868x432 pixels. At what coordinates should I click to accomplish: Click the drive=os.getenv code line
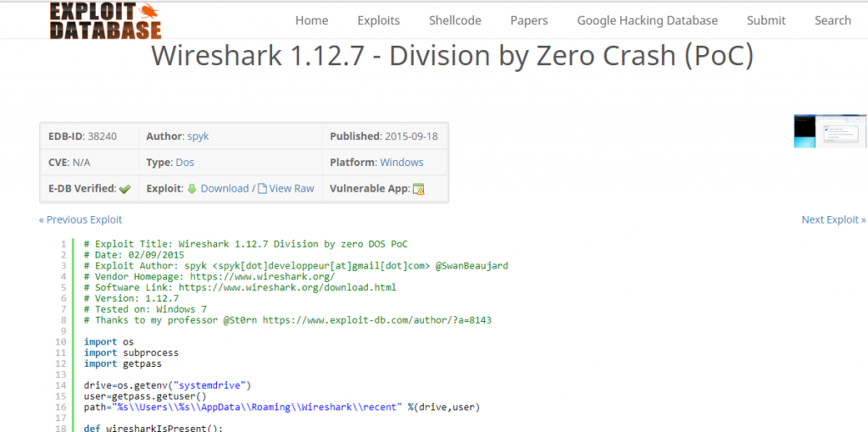168,385
